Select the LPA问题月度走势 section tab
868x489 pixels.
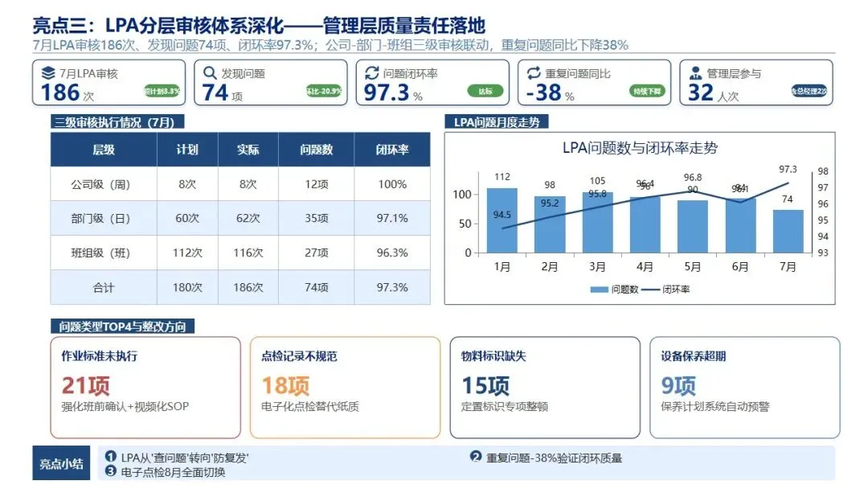(497, 121)
